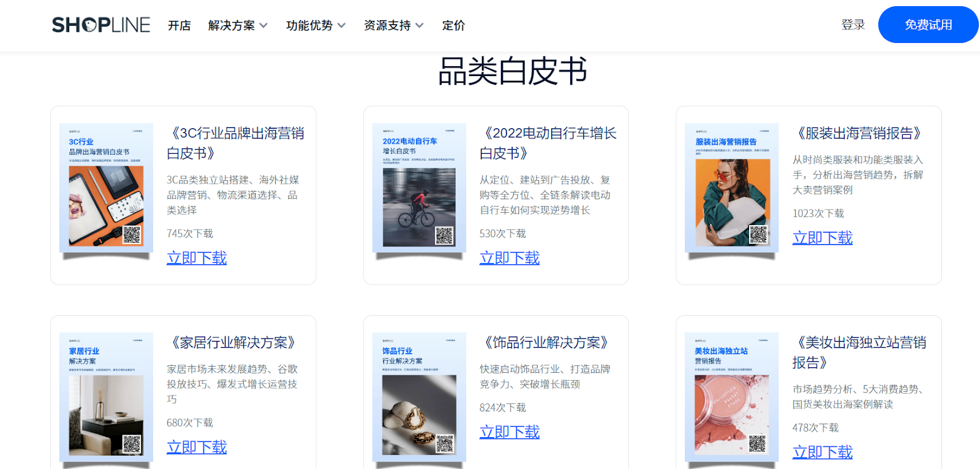The width and height of the screenshot is (980, 469).
Task: Download the 2022电动自行车增长白皮书
Action: pos(510,258)
